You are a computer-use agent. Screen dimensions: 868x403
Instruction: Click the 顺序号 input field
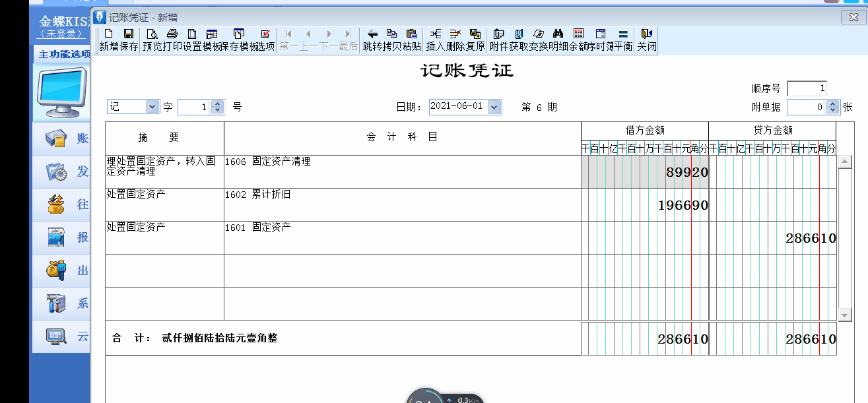807,88
